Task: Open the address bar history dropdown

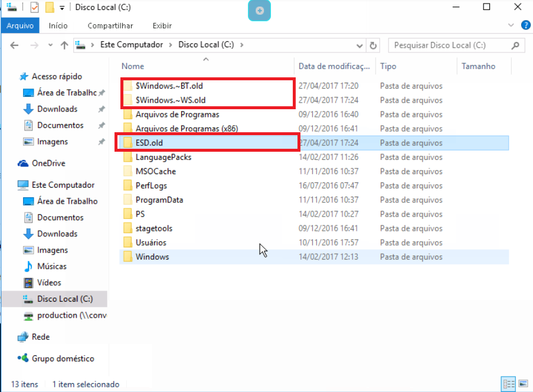Action: click(x=359, y=45)
